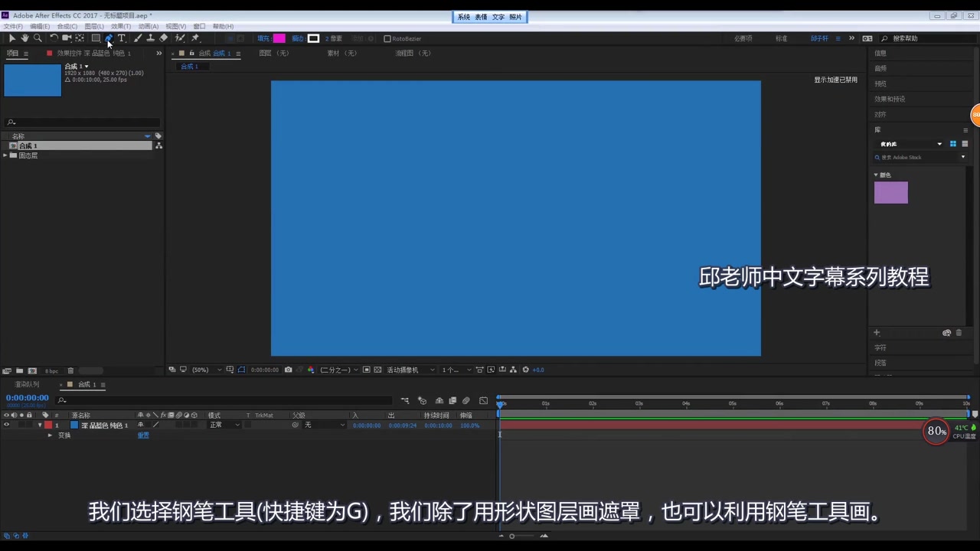Toggle the fast previews button in viewer
This screenshot has height=551, width=980.
pos(491,370)
